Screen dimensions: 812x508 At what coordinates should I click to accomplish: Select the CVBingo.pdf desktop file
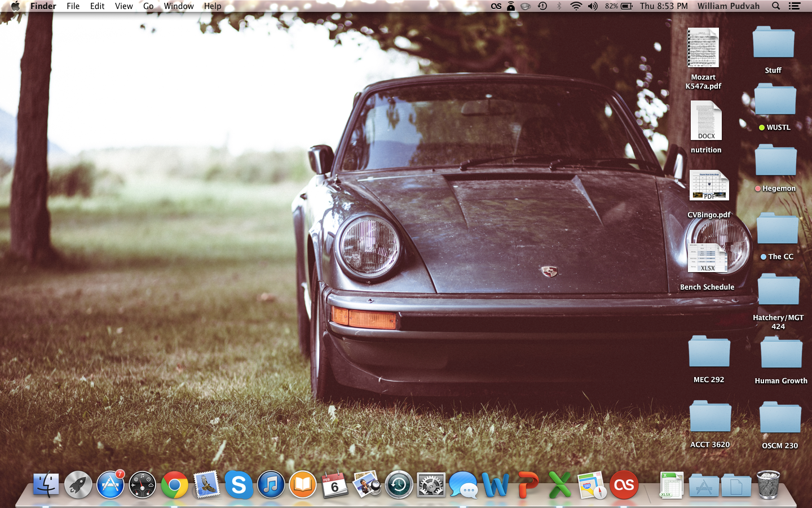709,194
